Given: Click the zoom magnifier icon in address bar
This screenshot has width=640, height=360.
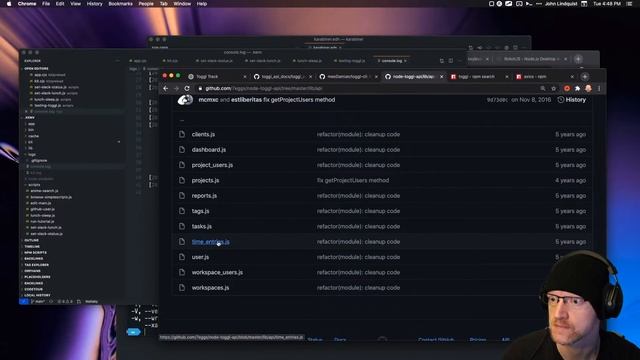Looking at the screenshot, I should point(542,89).
